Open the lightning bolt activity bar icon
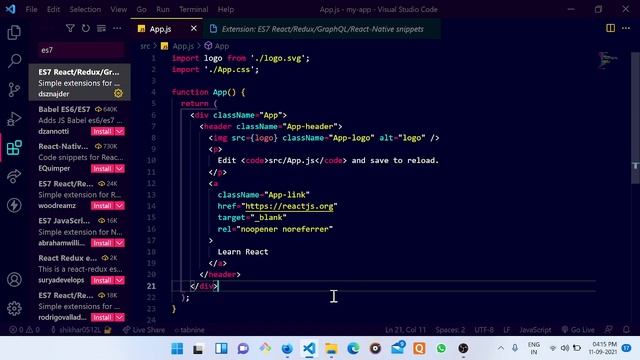Image resolution: width=640 pixels, height=360 pixels. 14,205
